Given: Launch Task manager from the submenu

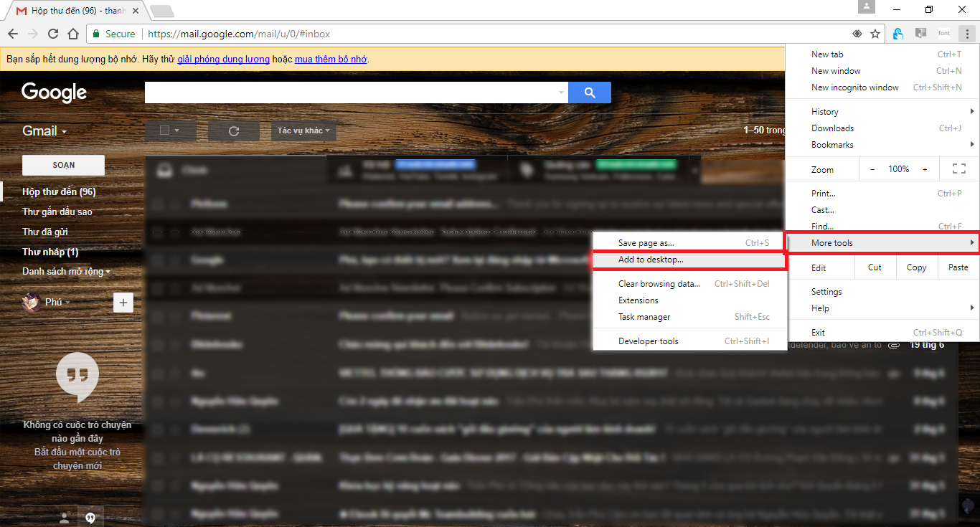Looking at the screenshot, I should click(689, 317).
